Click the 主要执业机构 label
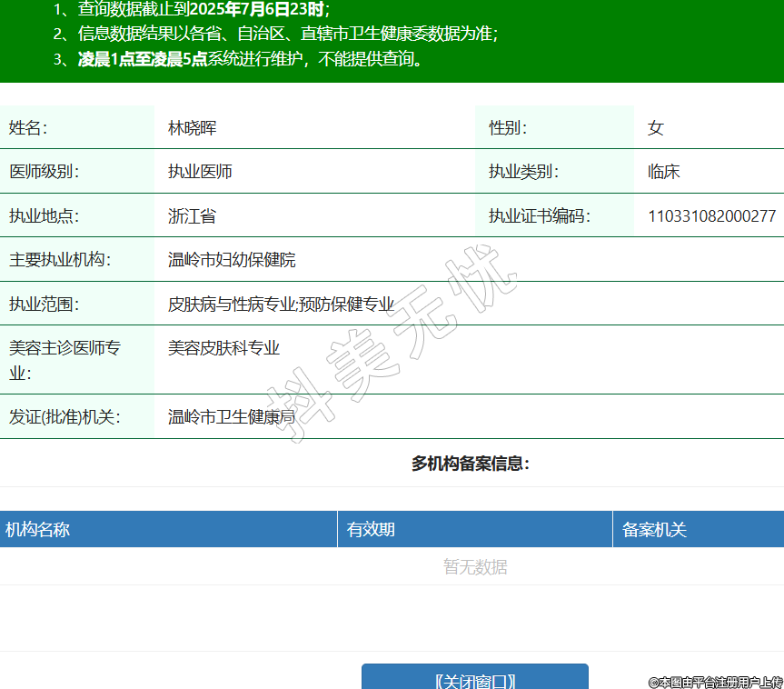This screenshot has height=689, width=784. (x=59, y=260)
